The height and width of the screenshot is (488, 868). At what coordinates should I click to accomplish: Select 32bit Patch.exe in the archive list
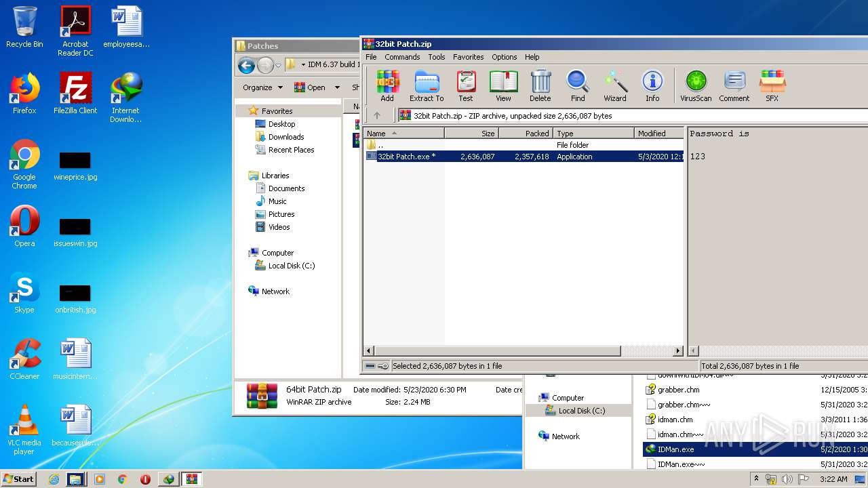pyautogui.click(x=406, y=157)
